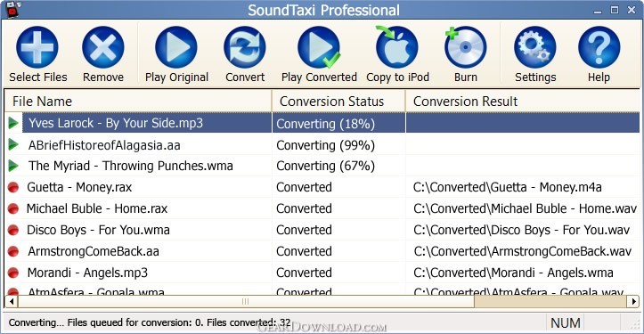This screenshot has width=644, height=334.
Task: Sort by the File Name column header
Action: (138, 101)
